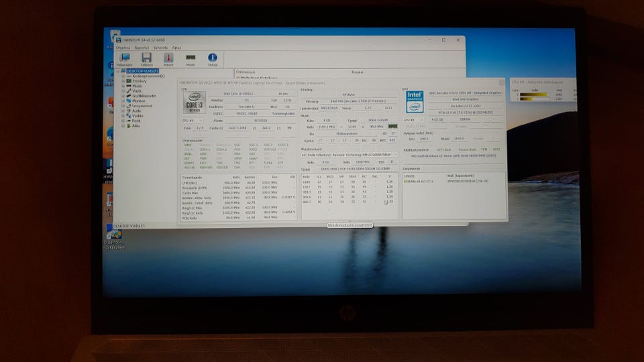Click the Turbo Max row in clocks table
Image resolution: width=644 pixels, height=362 pixels.
238,193
